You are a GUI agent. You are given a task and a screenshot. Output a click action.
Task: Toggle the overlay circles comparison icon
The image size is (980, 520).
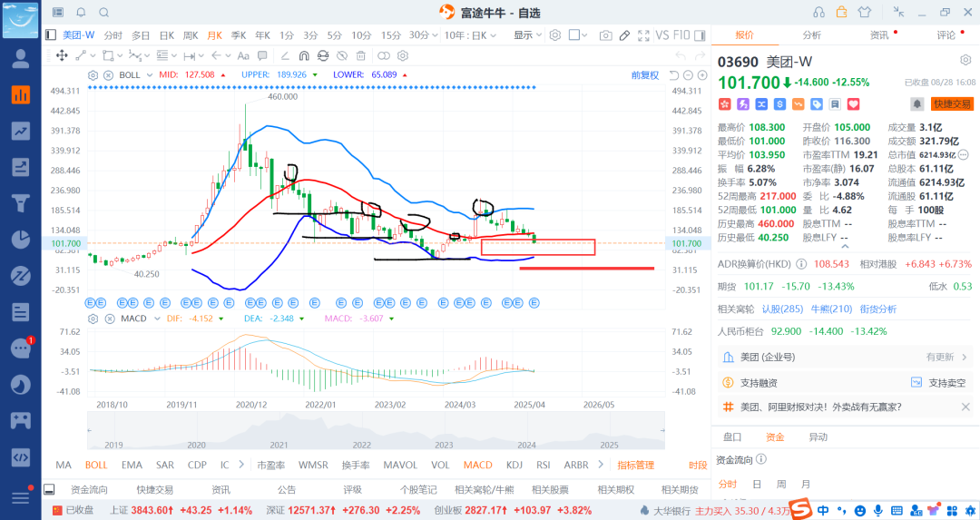point(384,55)
